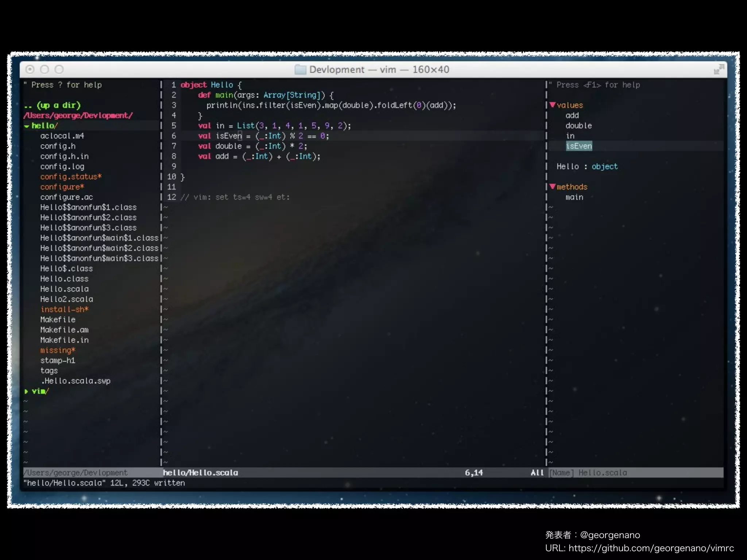Jump to the main method tag
The height and width of the screenshot is (560, 747).
(x=574, y=197)
